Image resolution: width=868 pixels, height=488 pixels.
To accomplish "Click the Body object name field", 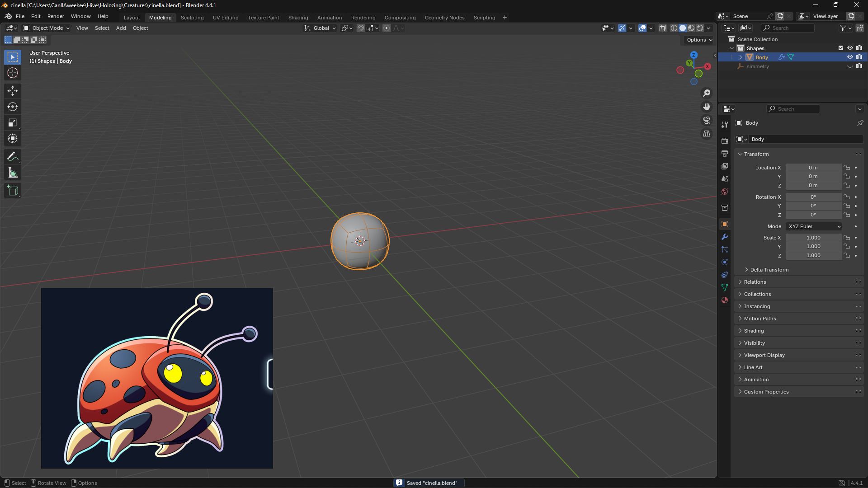I will (x=806, y=139).
